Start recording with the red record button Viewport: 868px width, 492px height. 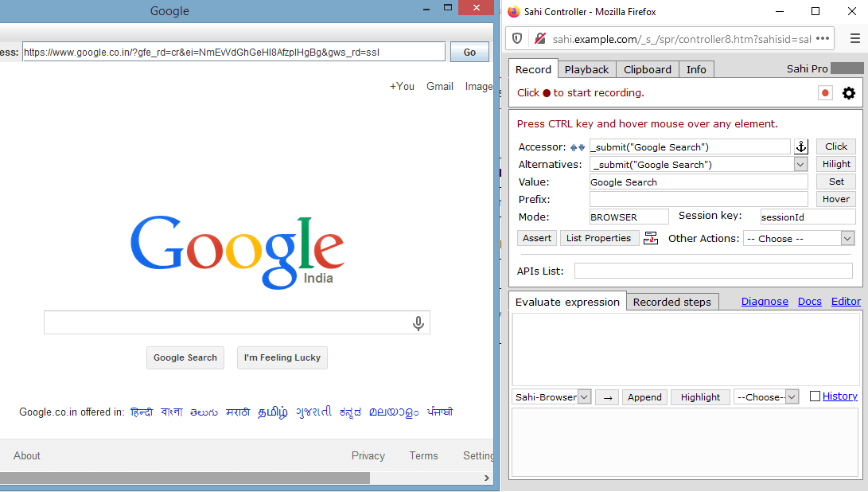[825, 93]
